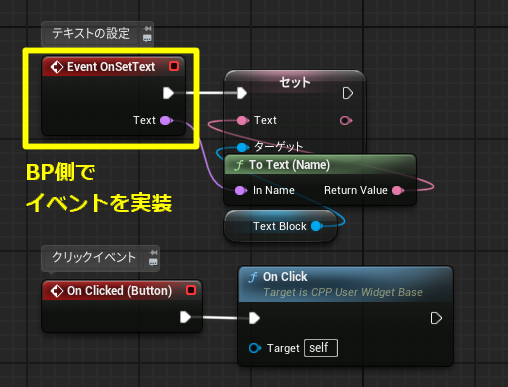Viewport: 508px width, 387px height.
Task: Click the function icon on To Text (Name) node
Action: click(x=239, y=165)
